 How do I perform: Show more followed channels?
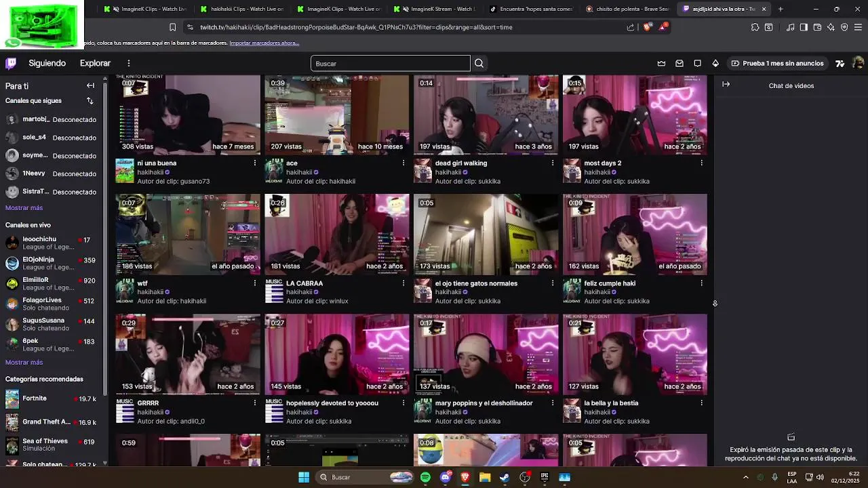point(24,208)
